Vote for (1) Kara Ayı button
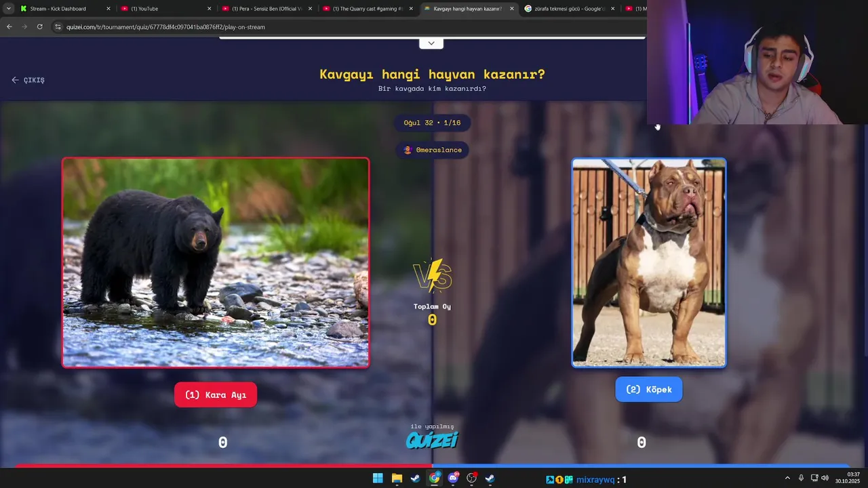868x488 pixels. [216, 395]
